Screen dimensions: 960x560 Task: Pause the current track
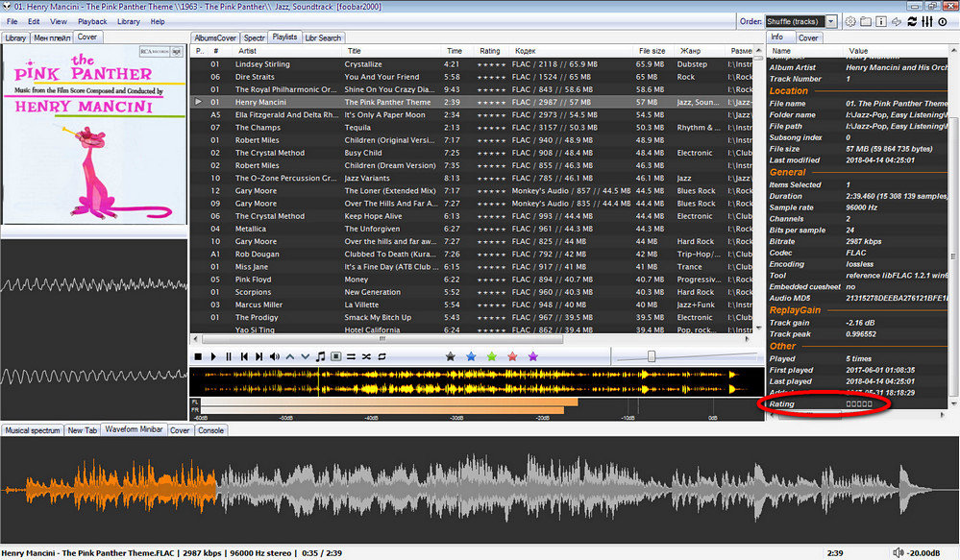[x=229, y=356]
